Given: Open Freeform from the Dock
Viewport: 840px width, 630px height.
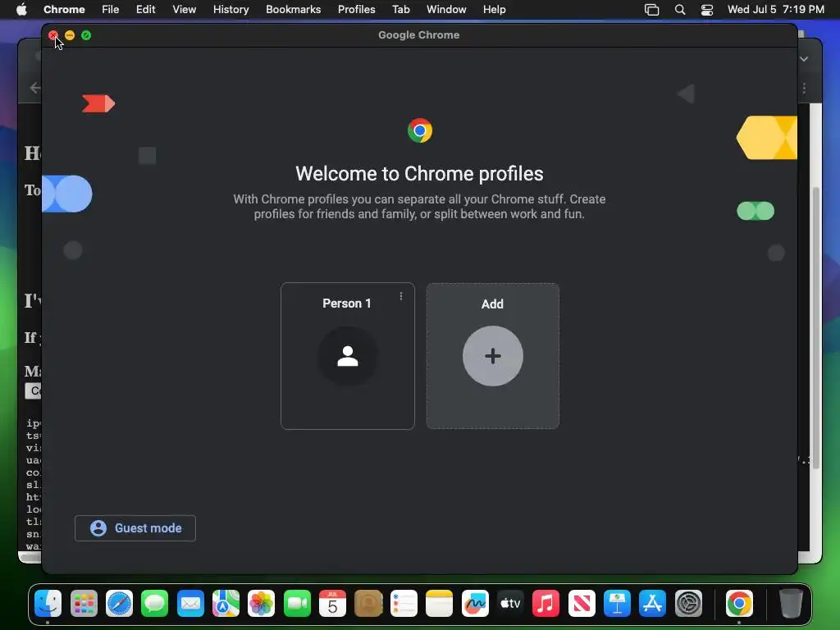Looking at the screenshot, I should (x=475, y=604).
